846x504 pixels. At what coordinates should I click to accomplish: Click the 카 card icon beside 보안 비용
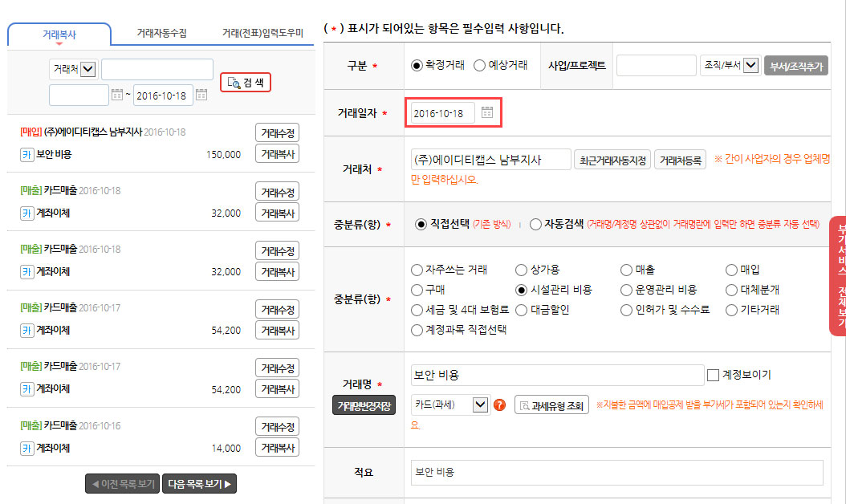coord(27,155)
